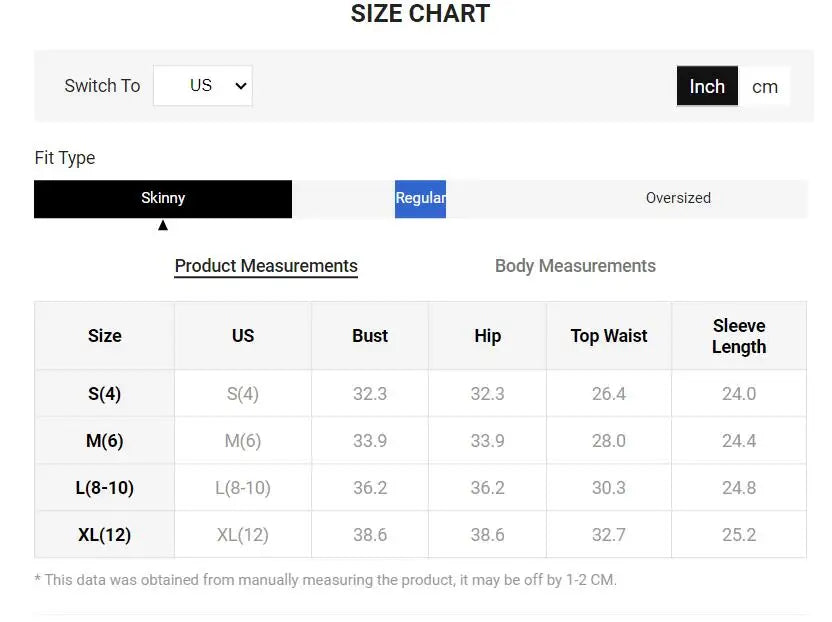832x622 pixels.
Task: Click the triangle marker below Skinny
Action: pyautogui.click(x=163, y=225)
